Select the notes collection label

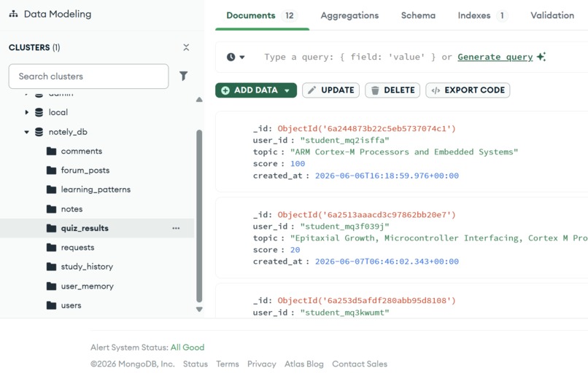(x=71, y=209)
